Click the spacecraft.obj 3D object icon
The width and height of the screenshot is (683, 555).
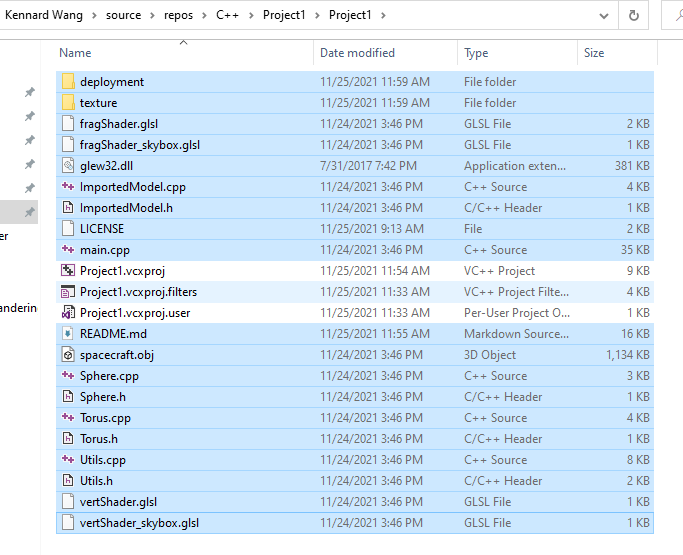click(x=68, y=355)
